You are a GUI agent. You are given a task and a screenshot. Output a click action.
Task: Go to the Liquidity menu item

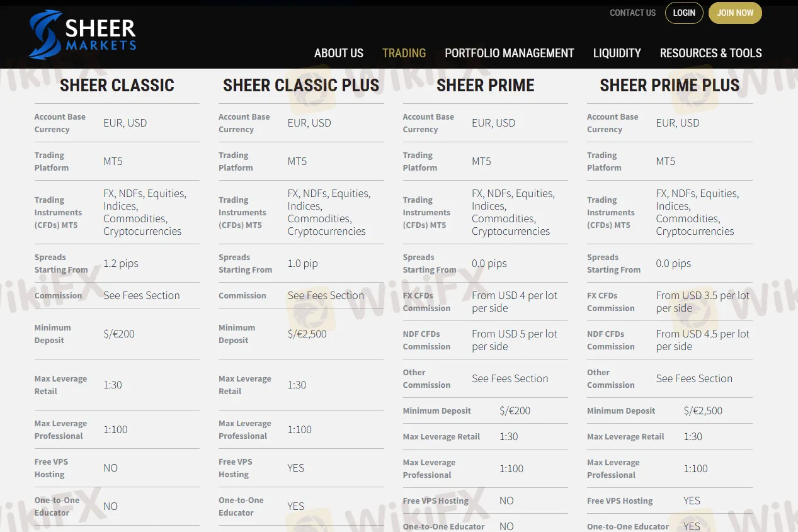(617, 53)
